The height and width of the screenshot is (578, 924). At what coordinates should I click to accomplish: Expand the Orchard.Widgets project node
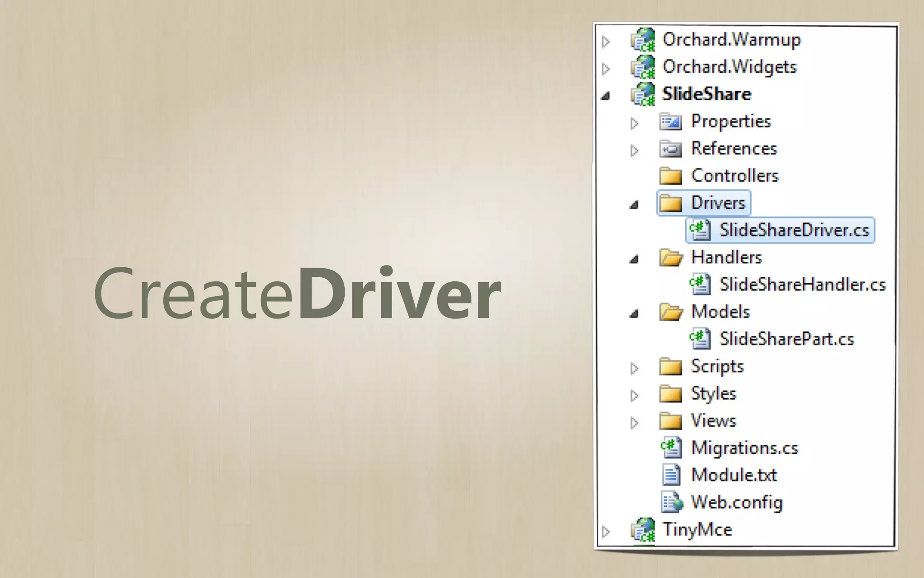click(606, 69)
